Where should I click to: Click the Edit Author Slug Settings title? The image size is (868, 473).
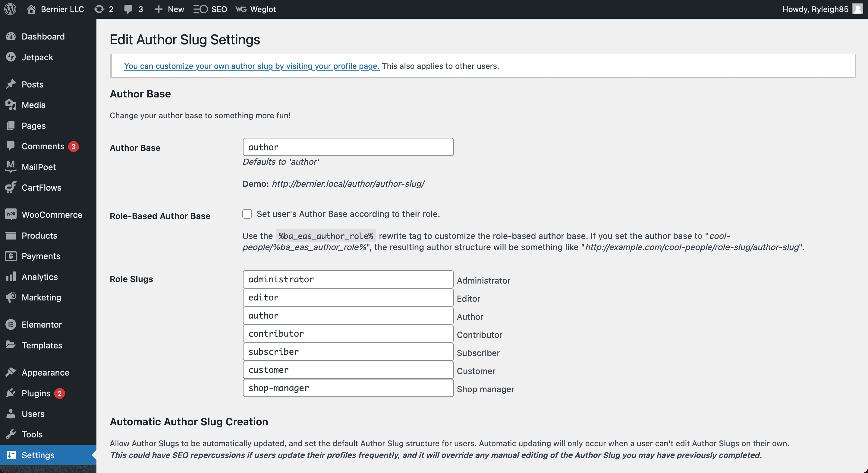pyautogui.click(x=185, y=40)
